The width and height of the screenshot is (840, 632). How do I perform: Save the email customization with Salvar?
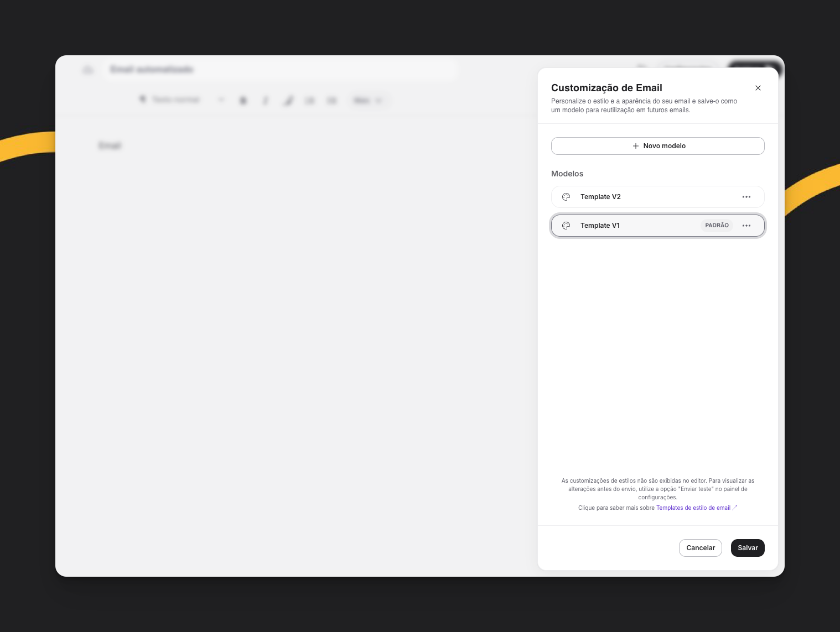pos(748,548)
